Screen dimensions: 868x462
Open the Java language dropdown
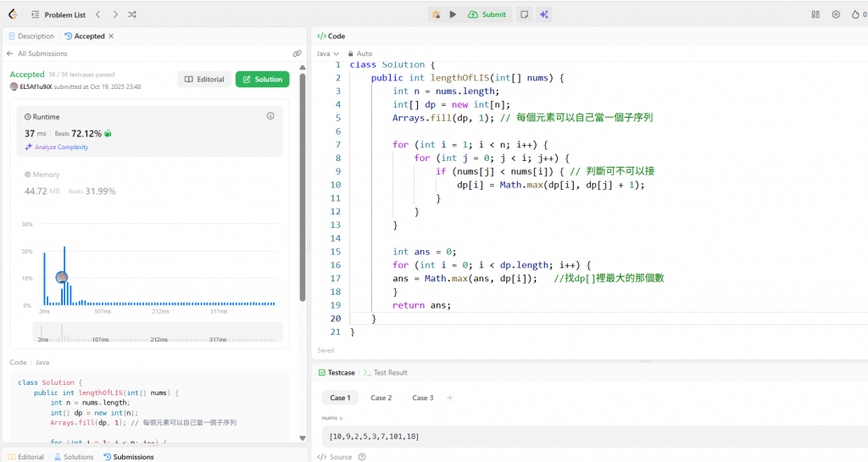(328, 53)
